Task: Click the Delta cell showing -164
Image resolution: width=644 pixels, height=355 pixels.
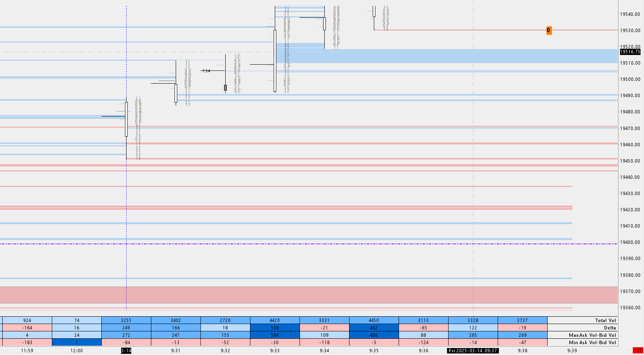Action: coord(27,328)
